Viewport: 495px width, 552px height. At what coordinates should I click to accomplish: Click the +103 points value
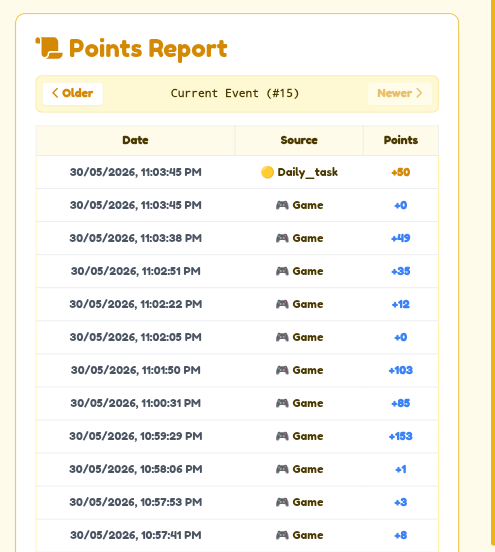(x=401, y=370)
